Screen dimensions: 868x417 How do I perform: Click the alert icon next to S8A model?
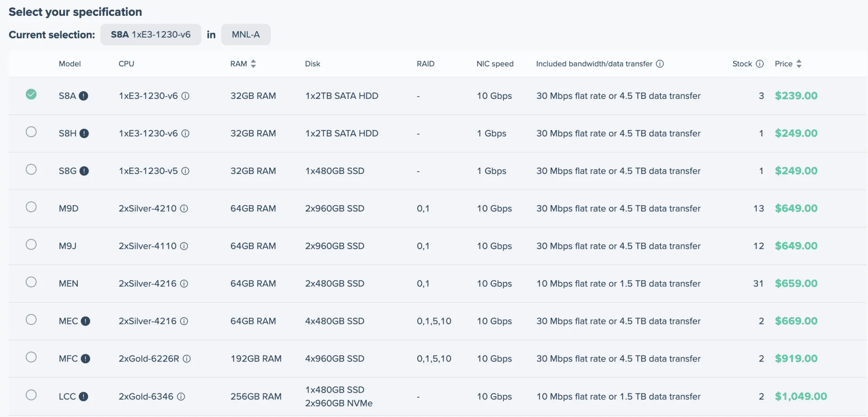pos(84,96)
